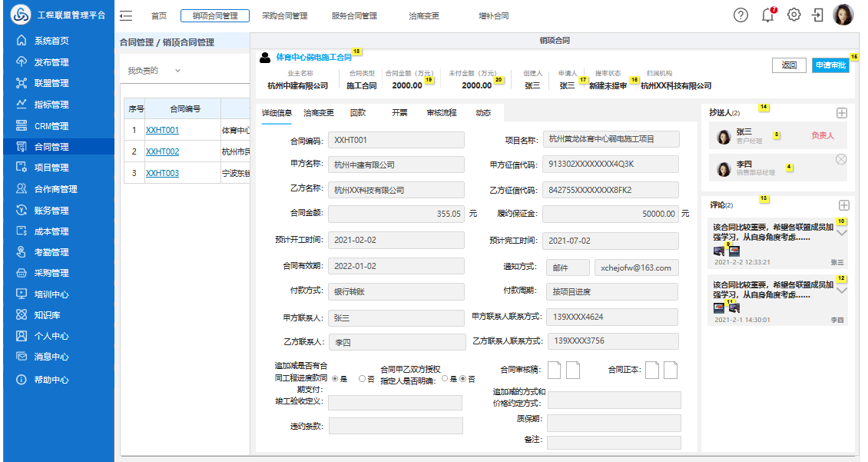Select 是 for 合同甲乙双方授权指定人是否明确

pyautogui.click(x=445, y=378)
